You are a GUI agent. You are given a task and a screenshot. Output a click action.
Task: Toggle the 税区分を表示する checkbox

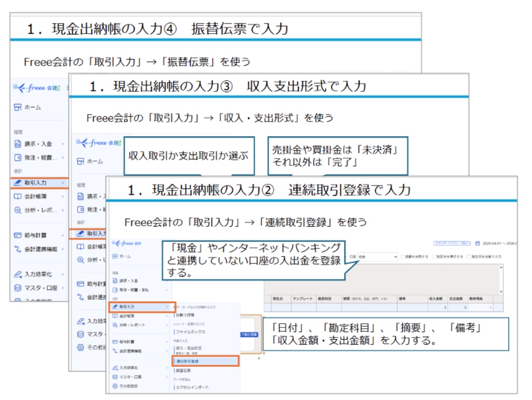tap(434, 257)
